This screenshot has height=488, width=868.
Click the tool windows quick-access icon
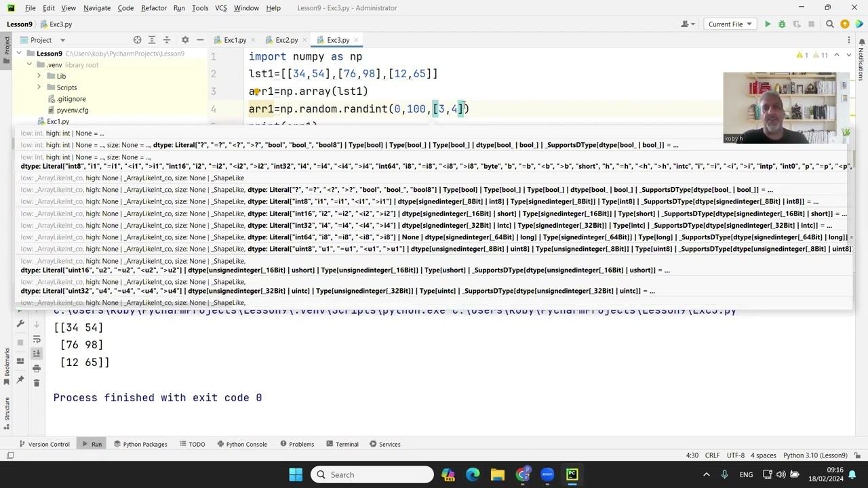click(x=10, y=455)
